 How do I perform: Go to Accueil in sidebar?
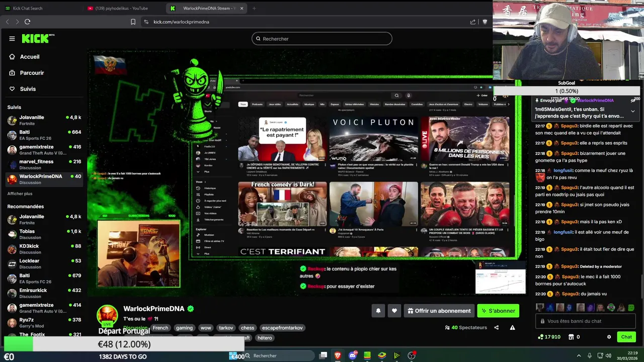point(30,57)
